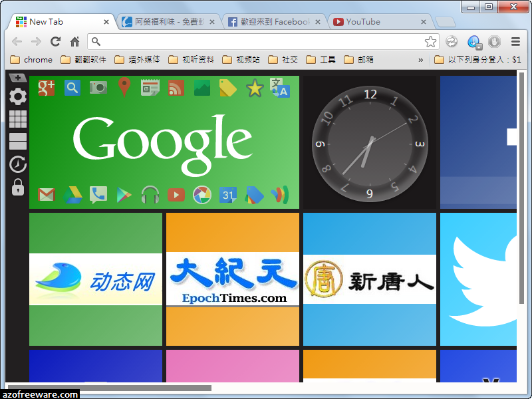This screenshot has width=532, height=399.
Task: Open Google Translate icon
Action: pyautogui.click(x=280, y=88)
